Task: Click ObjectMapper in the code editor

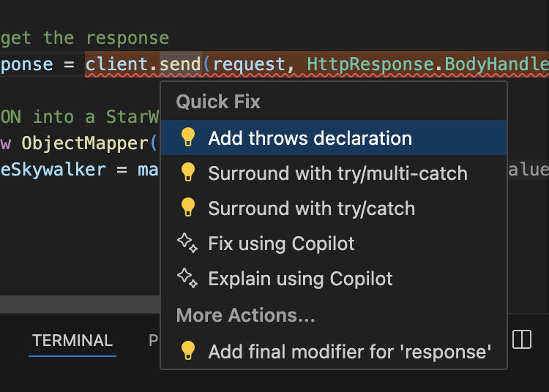Action: point(85,143)
